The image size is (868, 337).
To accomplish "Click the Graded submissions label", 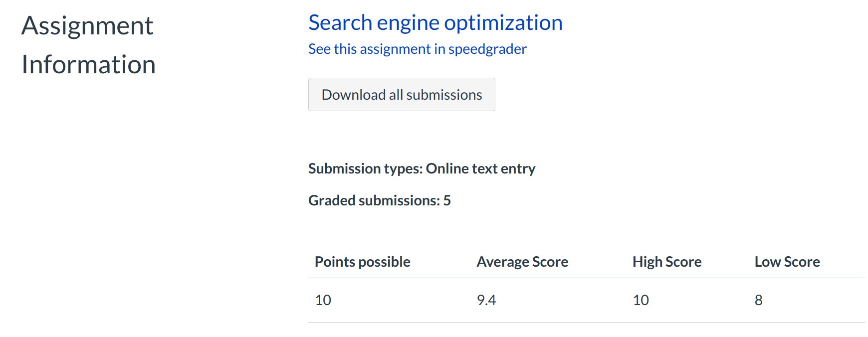I will [x=374, y=200].
